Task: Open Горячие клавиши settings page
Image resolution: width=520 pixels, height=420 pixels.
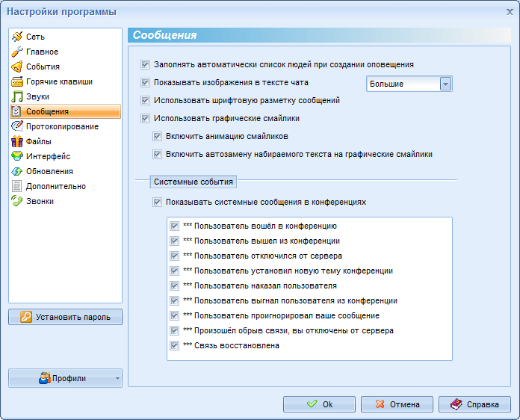Action: pyautogui.click(x=59, y=81)
